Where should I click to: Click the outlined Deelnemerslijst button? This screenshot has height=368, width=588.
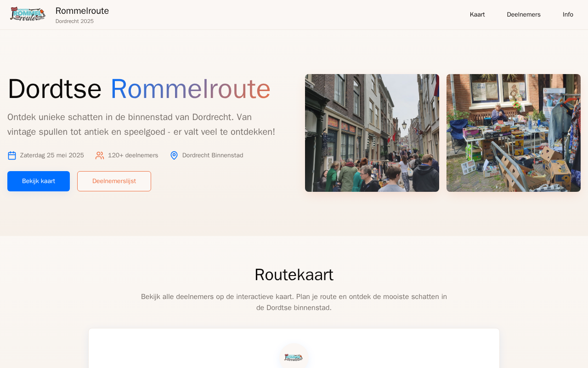(114, 181)
